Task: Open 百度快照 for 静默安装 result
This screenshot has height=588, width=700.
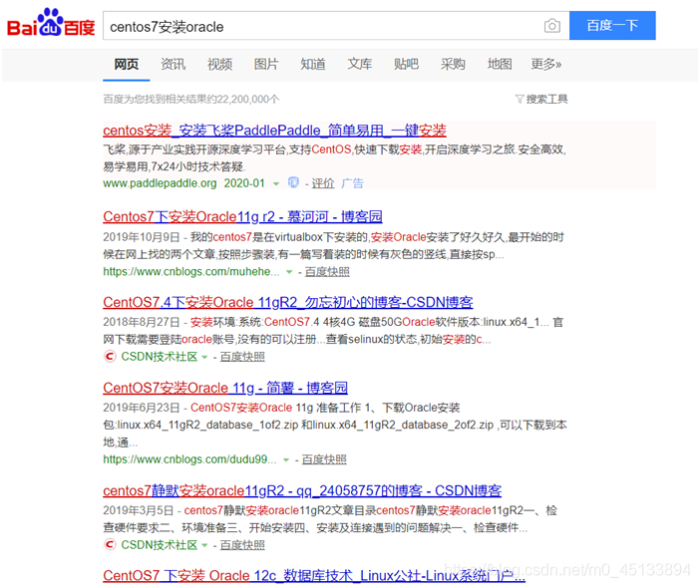Action: click(242, 545)
